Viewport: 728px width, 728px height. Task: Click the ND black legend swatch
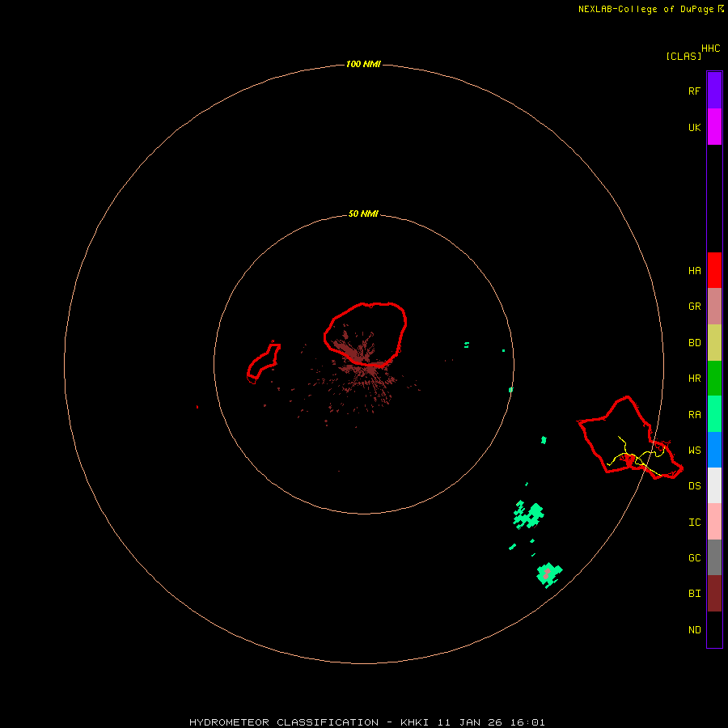click(x=714, y=629)
